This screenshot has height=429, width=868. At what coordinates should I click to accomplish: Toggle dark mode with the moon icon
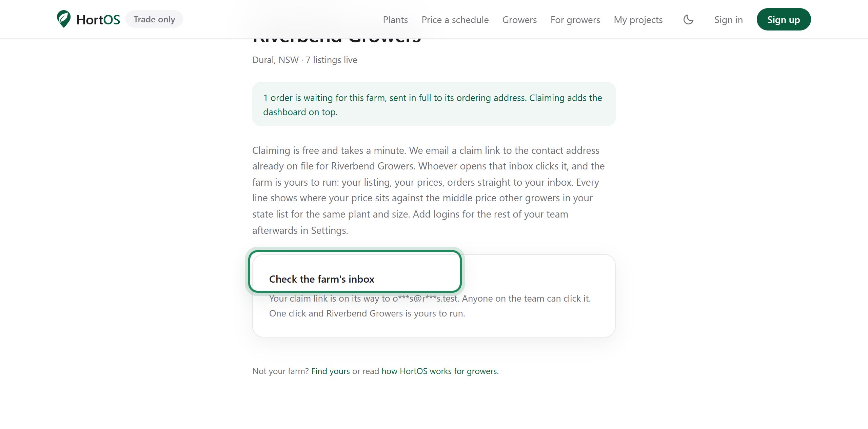[688, 19]
